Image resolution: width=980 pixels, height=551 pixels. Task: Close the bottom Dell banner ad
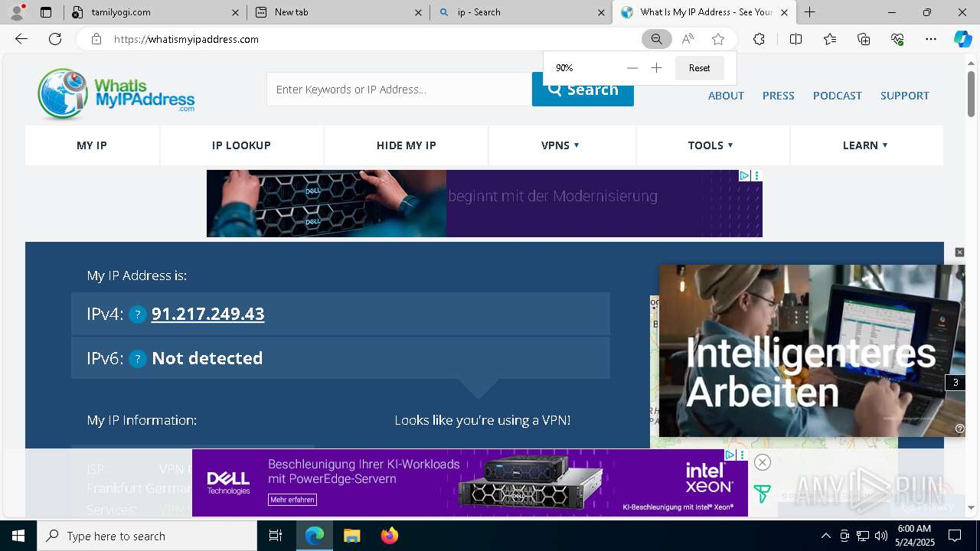click(x=762, y=462)
